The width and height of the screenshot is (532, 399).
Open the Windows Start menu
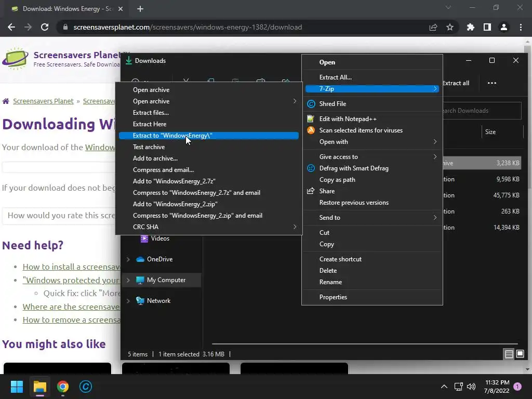click(x=17, y=387)
